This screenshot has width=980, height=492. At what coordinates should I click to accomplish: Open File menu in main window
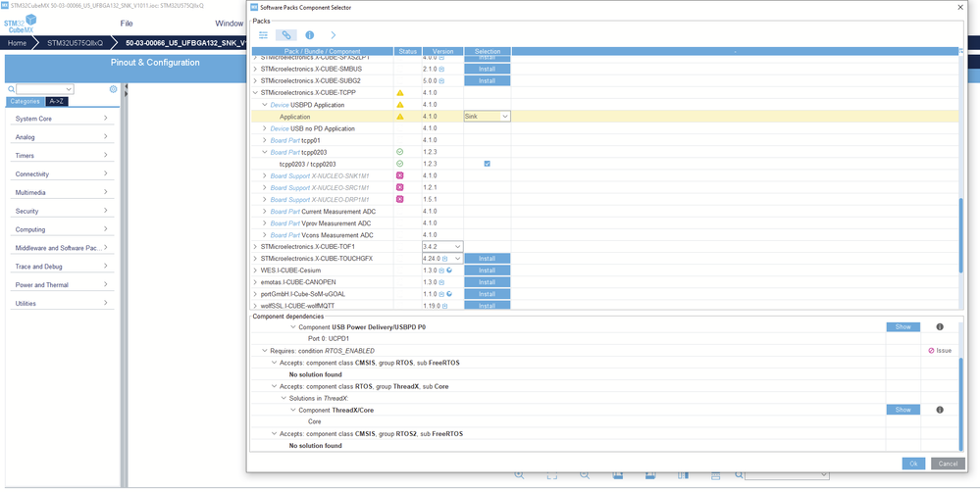pyautogui.click(x=127, y=24)
